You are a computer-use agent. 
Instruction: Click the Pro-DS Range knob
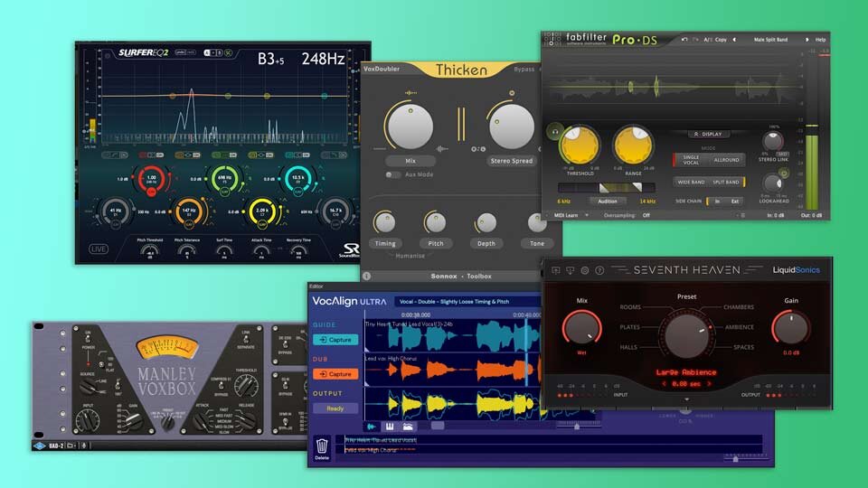[633, 145]
